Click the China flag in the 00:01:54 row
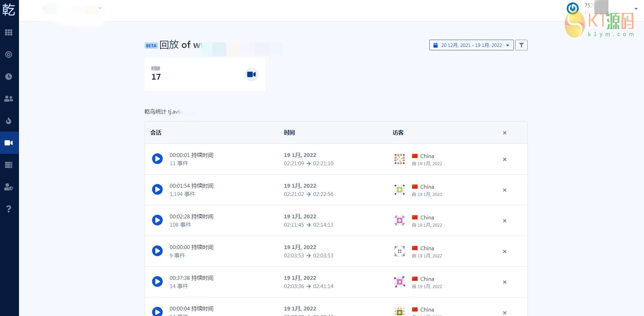Viewport: 644px width, 316px height. 415,187
